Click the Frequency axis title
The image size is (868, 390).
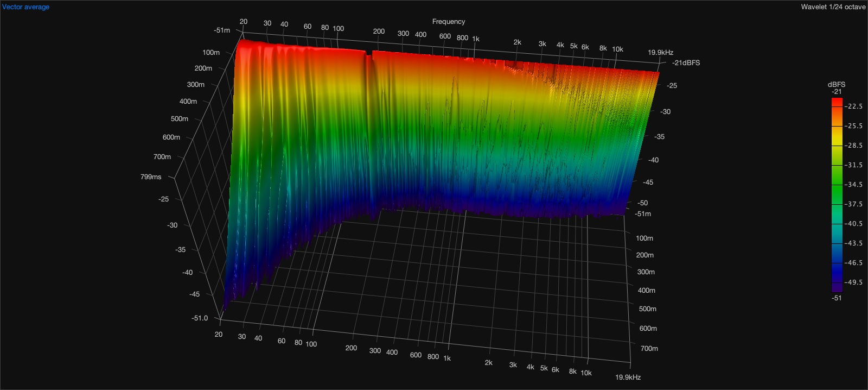click(448, 22)
